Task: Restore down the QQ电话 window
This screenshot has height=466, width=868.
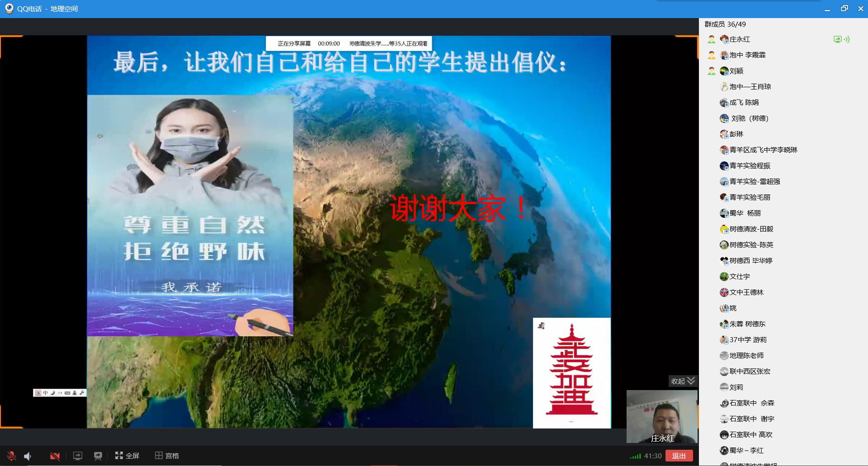Action: [x=844, y=9]
